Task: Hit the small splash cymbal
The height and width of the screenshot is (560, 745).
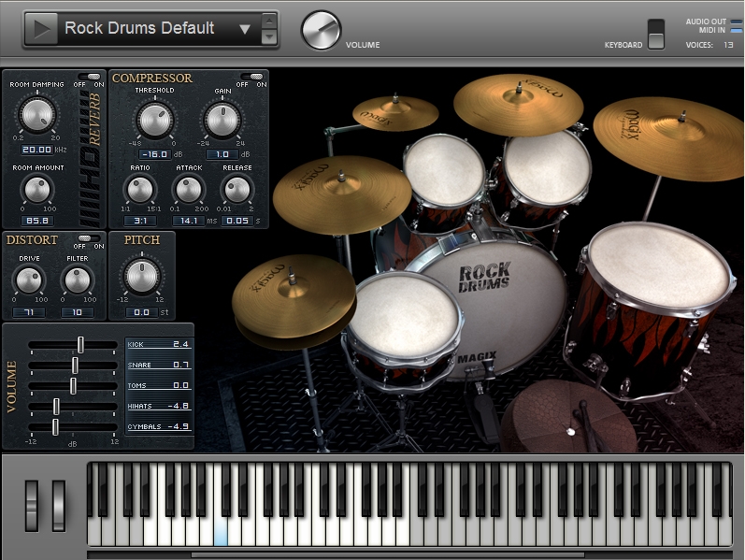Action: click(395, 113)
